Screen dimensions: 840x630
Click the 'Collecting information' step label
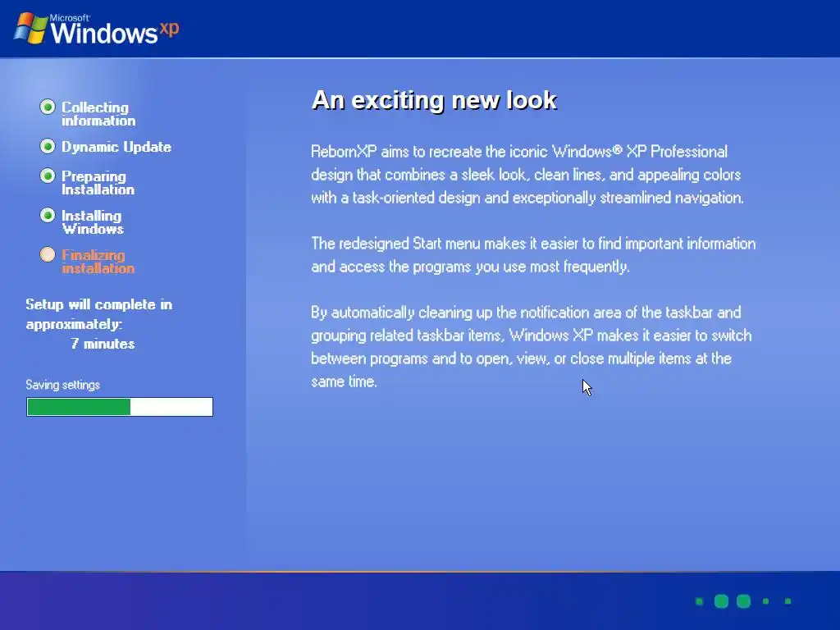[98, 114]
